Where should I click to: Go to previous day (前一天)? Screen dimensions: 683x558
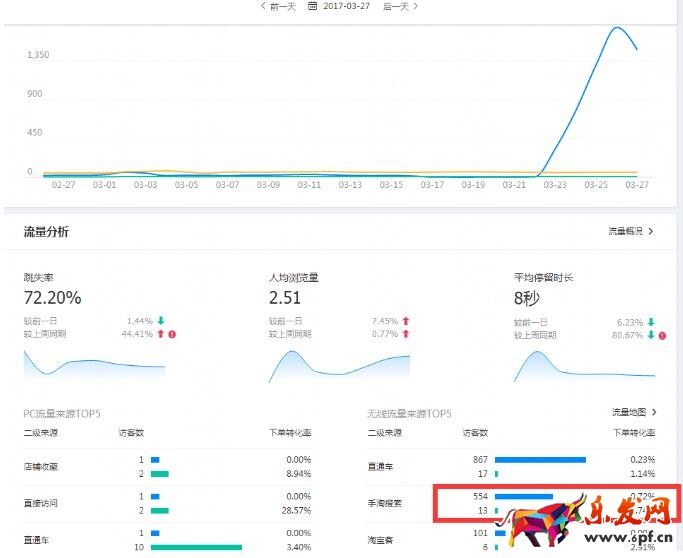pyautogui.click(x=279, y=6)
